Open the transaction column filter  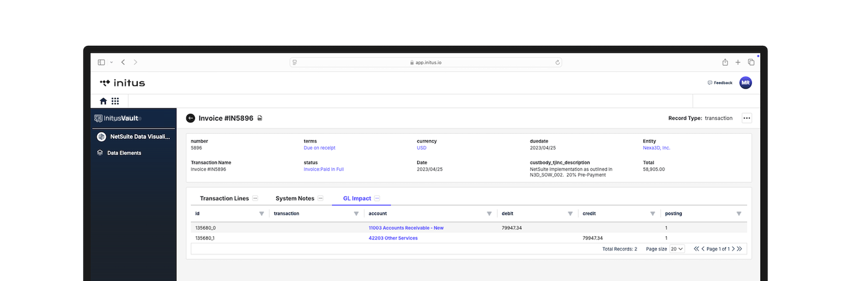tap(356, 214)
